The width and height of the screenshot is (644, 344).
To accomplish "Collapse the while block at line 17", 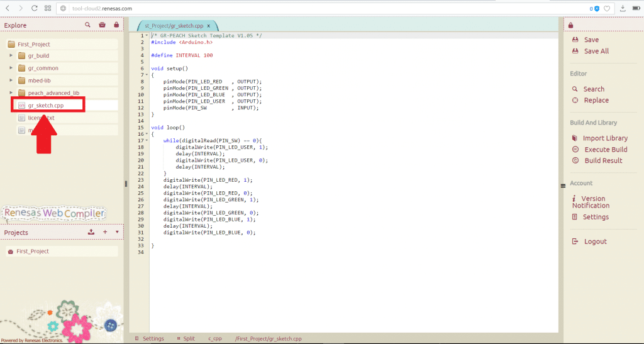I will point(147,140).
